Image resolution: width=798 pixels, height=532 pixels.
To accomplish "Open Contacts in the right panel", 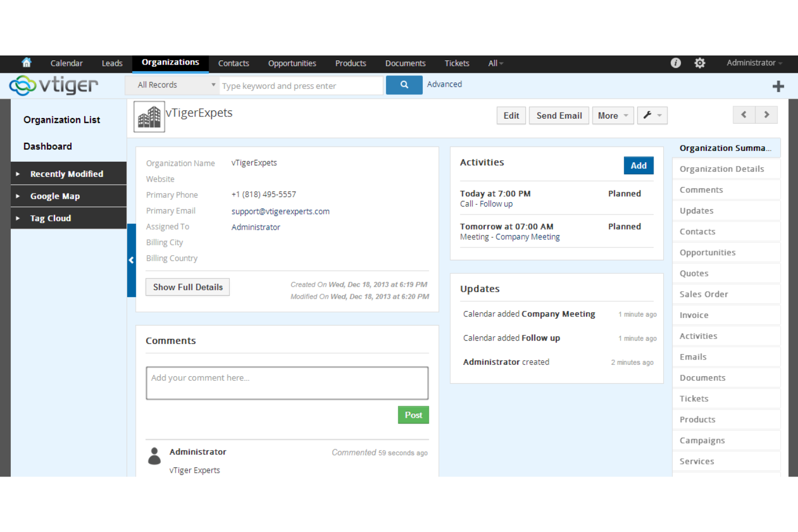I will [x=726, y=231].
